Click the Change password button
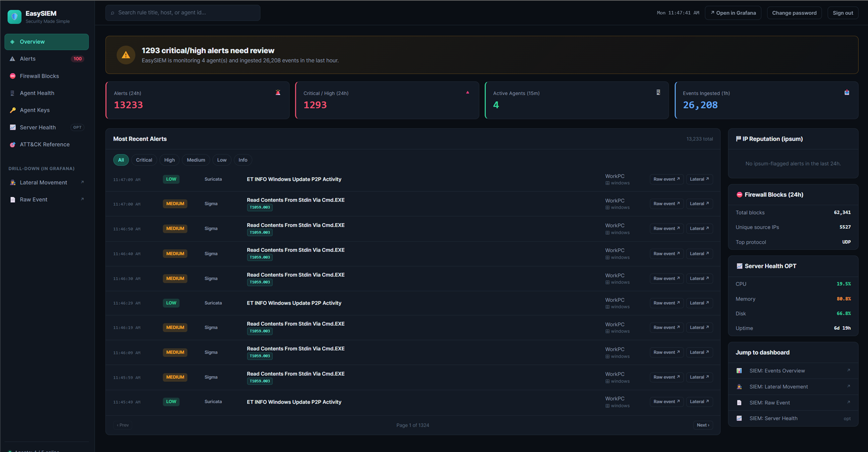Image resolution: width=868 pixels, height=452 pixels. tap(794, 13)
